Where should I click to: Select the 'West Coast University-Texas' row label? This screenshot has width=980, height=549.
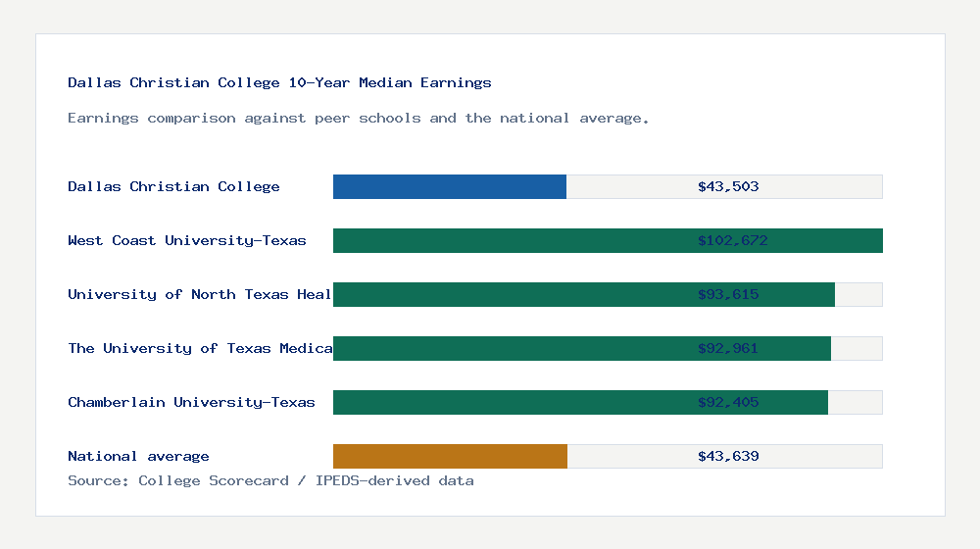pos(187,241)
